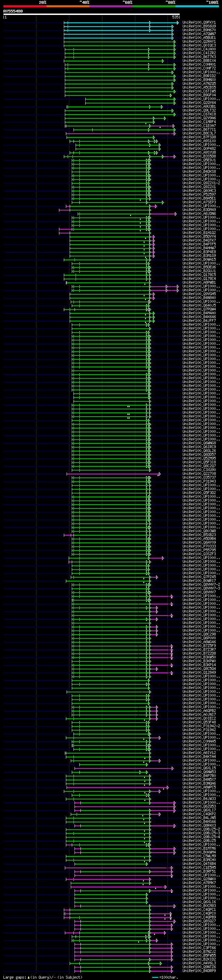222x980 pixels.
Task: Open the UniRef100_A9S1X0 hit
Action: pyautogui.click(x=199, y=141)
